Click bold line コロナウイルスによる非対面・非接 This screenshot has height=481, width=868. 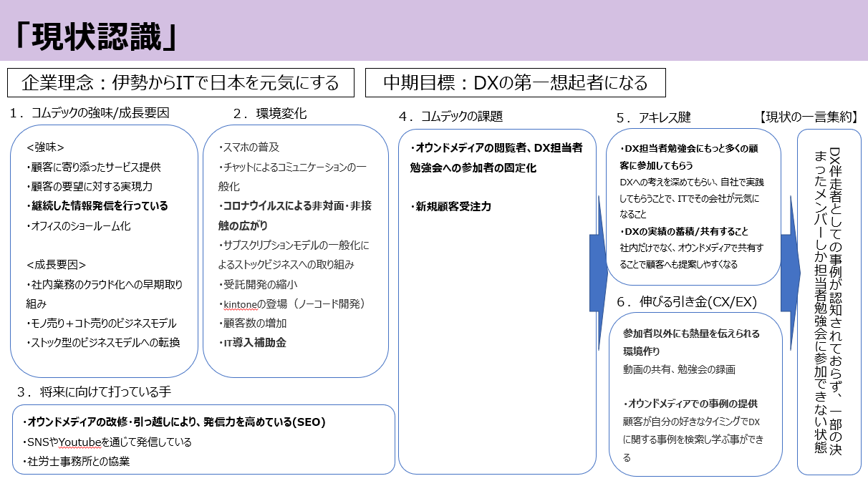click(295, 205)
